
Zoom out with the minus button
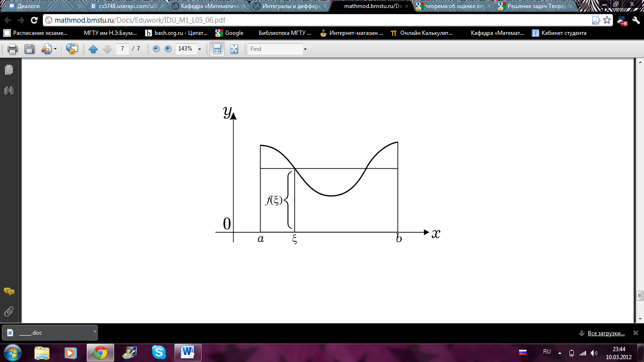click(157, 49)
